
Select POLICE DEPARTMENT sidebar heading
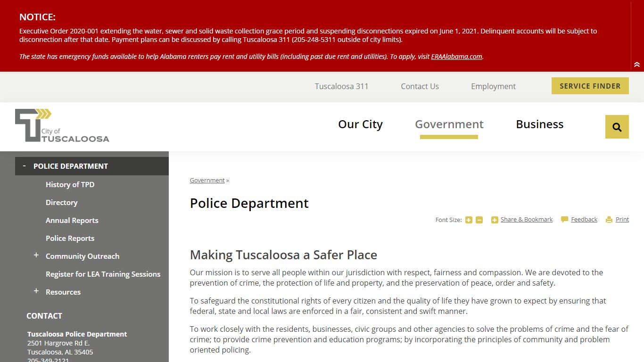coord(71,166)
